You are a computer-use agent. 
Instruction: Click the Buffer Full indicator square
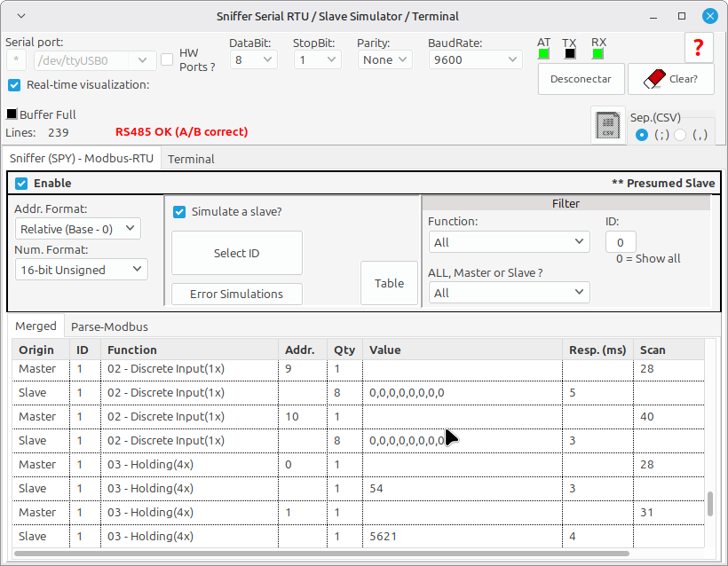coord(12,114)
